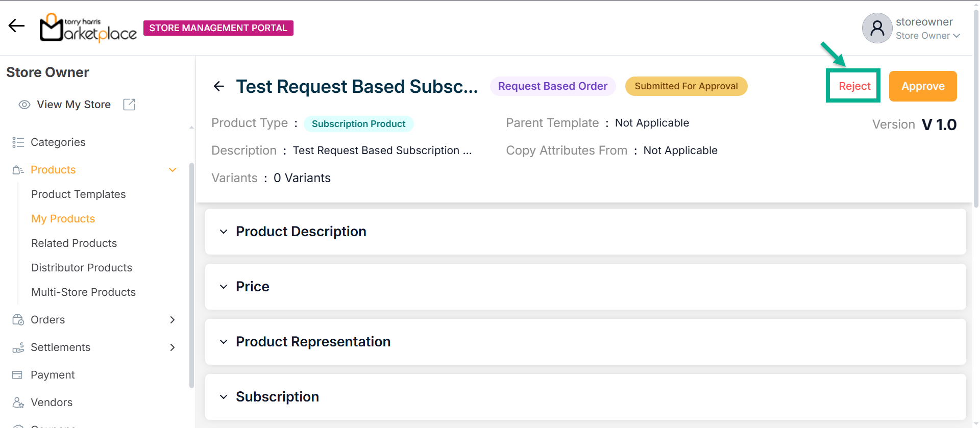Collapse the Products sidebar menu
Image resolution: width=980 pixels, height=428 pixels.
[173, 170]
